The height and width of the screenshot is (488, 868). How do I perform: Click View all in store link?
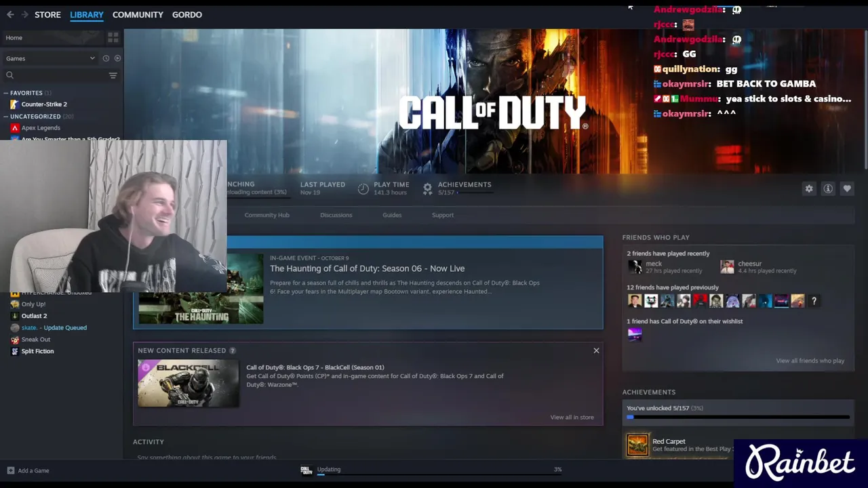tap(572, 417)
